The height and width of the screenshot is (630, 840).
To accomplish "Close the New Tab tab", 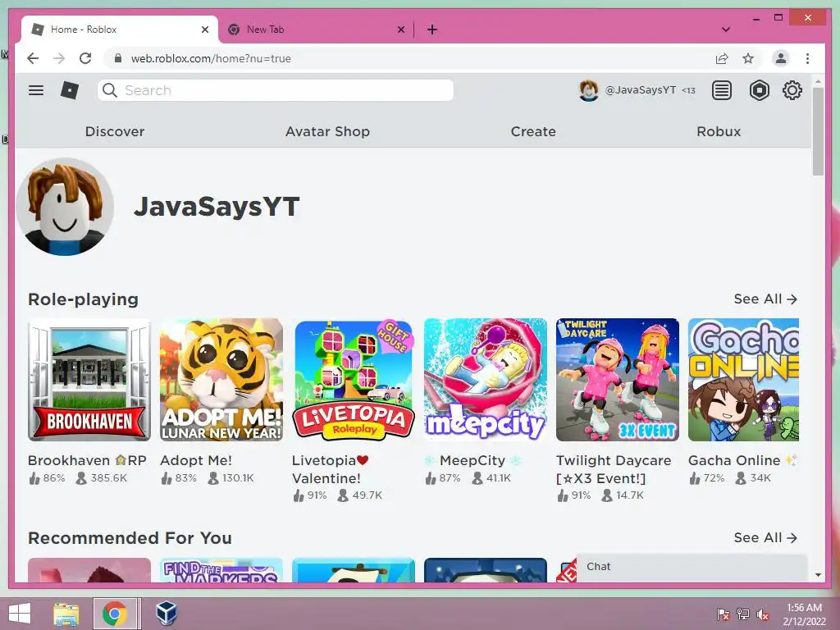I will 400,30.
